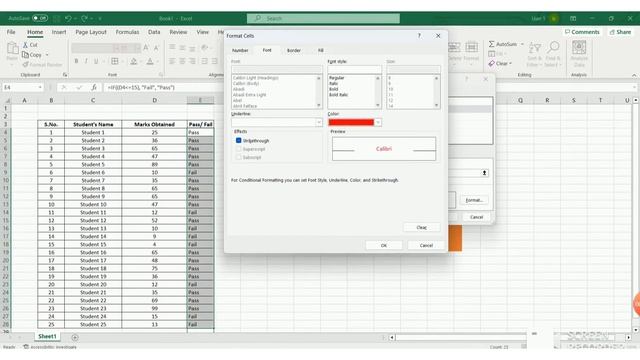Open the View ribbon tab
The image size is (640, 360).
(202, 32)
